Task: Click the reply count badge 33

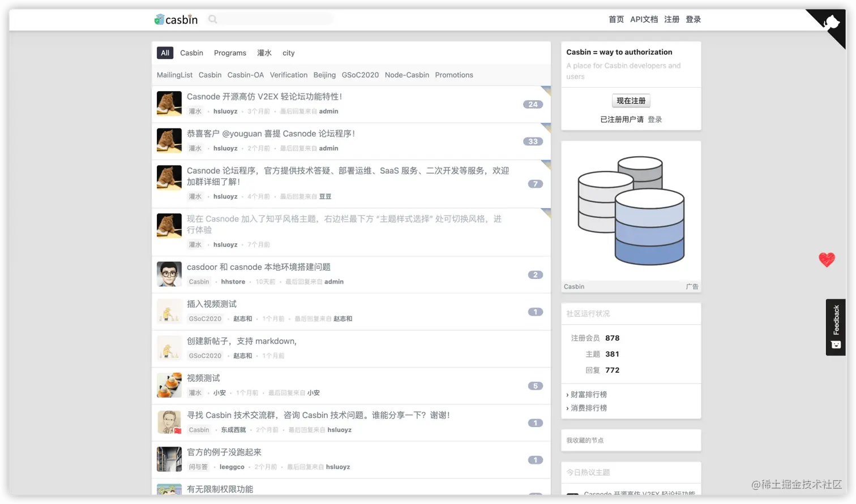Action: click(x=533, y=141)
